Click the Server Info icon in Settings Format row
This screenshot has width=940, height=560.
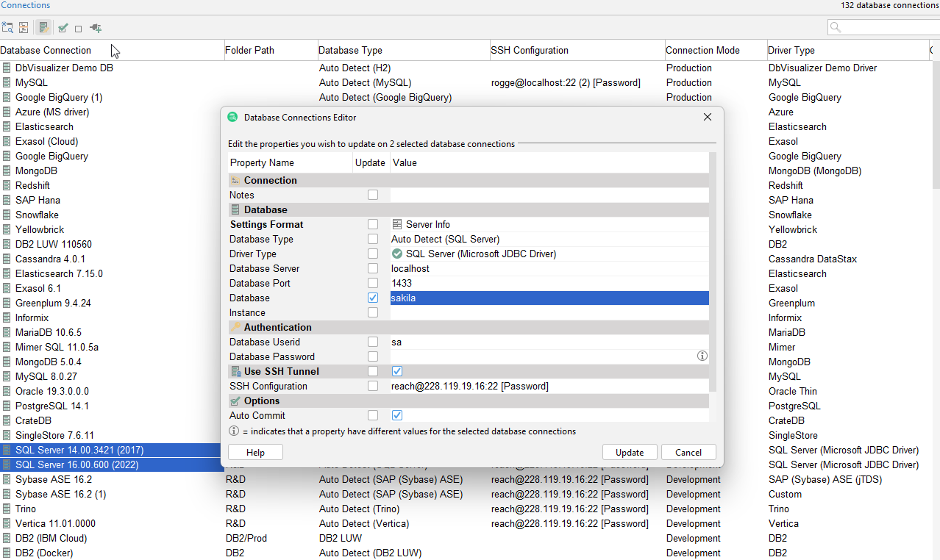click(396, 224)
